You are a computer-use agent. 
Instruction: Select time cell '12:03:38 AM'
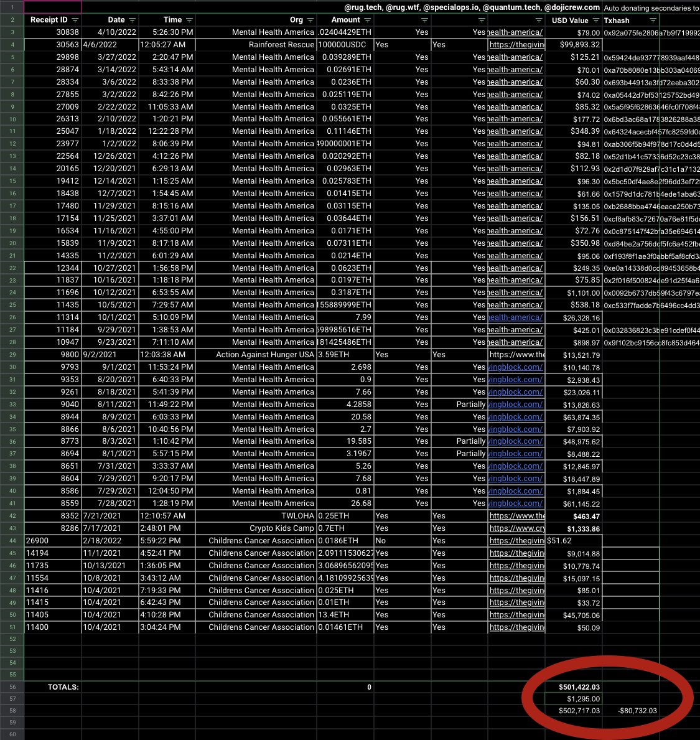[x=167, y=354]
